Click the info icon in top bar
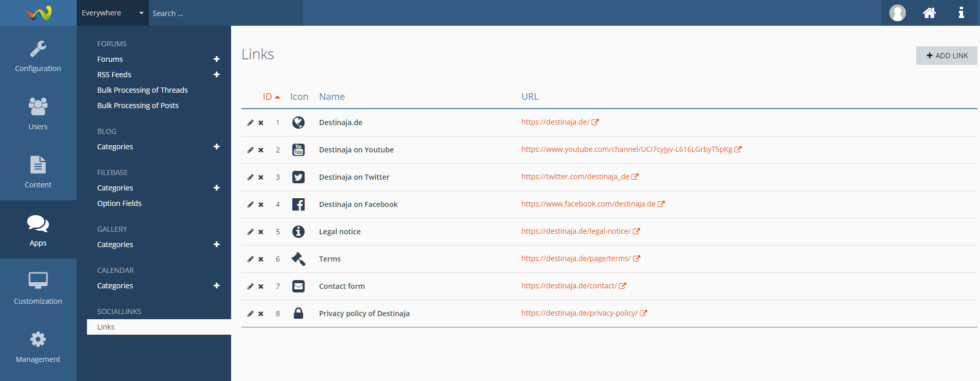The image size is (980, 381). (x=960, y=13)
